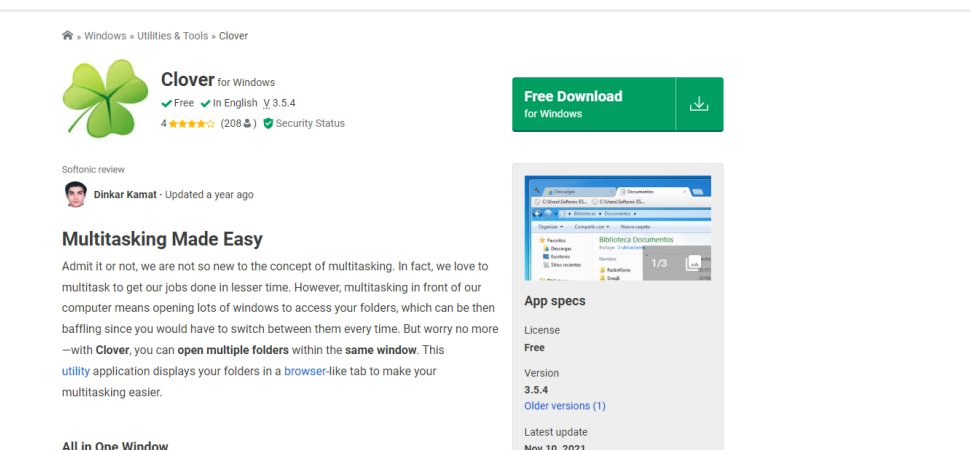This screenshot has width=970, height=450.
Task: Click the 4-star rating stars
Action: (x=191, y=124)
